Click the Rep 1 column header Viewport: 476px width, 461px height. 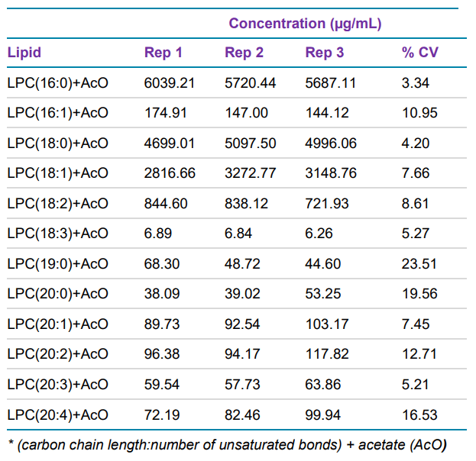point(164,53)
